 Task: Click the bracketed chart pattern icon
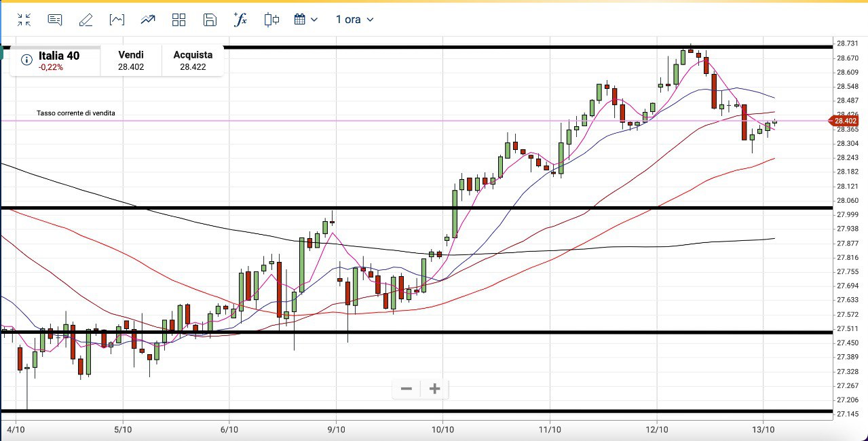(x=117, y=20)
